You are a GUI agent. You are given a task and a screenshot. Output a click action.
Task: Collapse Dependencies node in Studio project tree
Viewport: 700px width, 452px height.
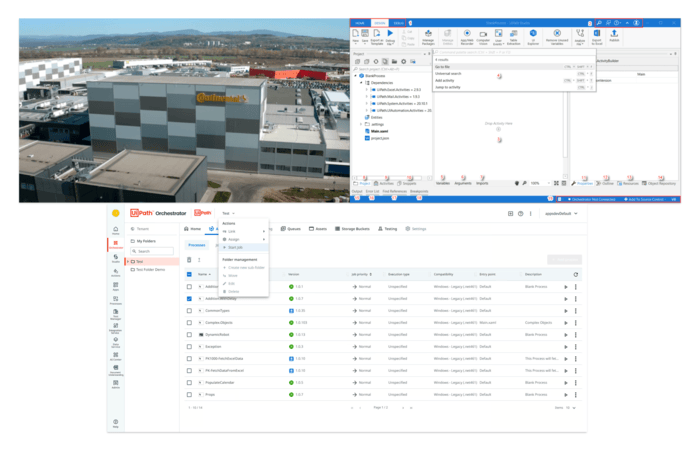point(361,83)
